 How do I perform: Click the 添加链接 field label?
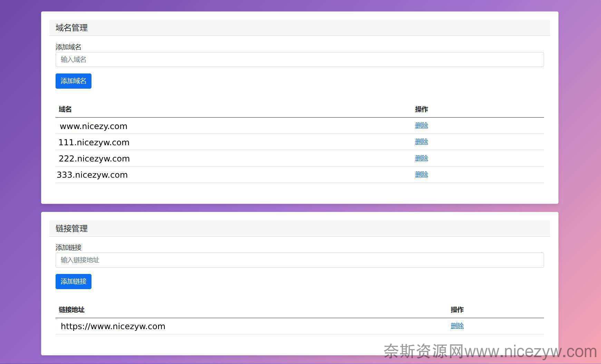(68, 247)
